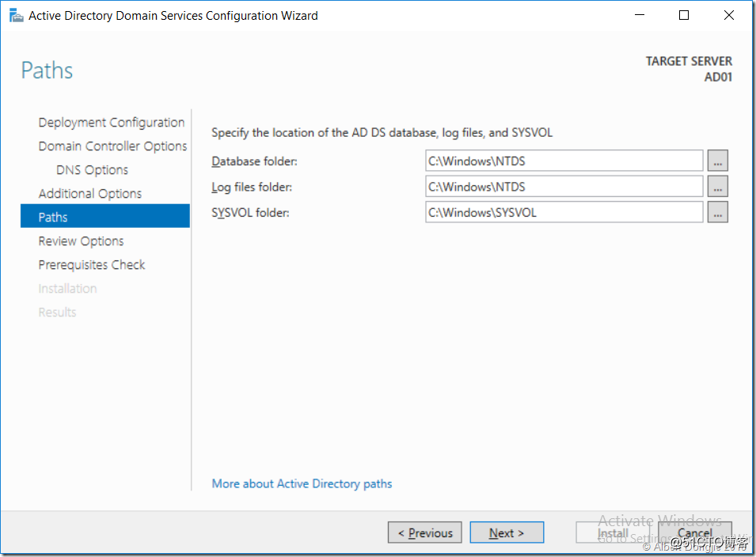The width and height of the screenshot is (756, 557).
Task: Open the Additional Options step
Action: point(90,193)
